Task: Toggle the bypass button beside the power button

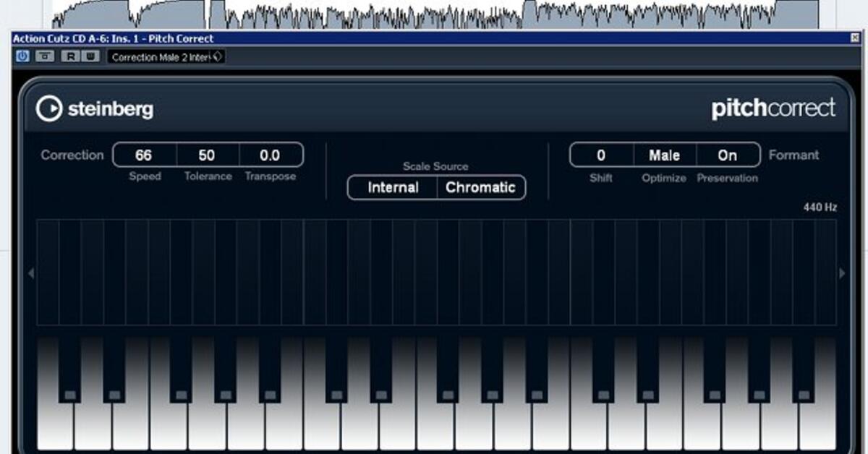Action: (45, 56)
